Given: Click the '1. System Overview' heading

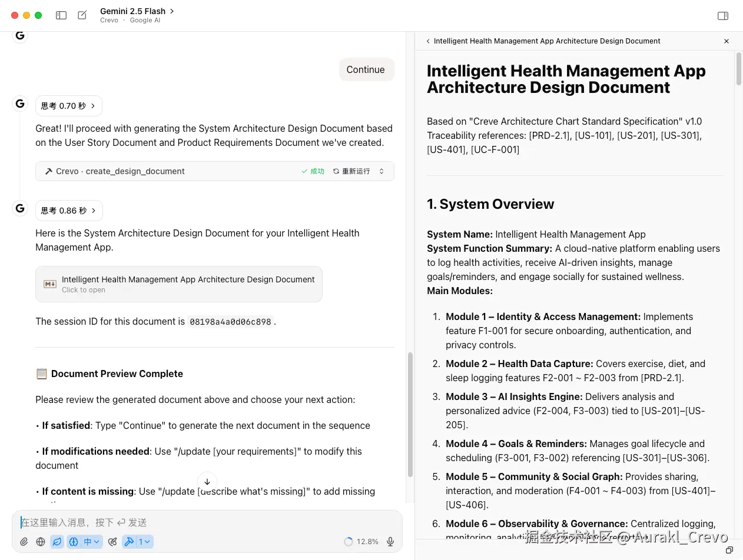Looking at the screenshot, I should point(490,204).
